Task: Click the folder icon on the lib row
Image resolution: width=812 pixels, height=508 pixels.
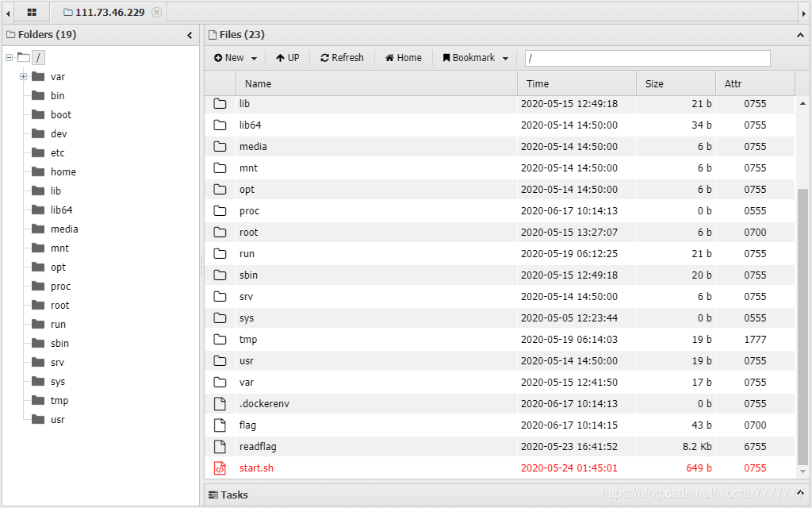Action: click(x=219, y=103)
